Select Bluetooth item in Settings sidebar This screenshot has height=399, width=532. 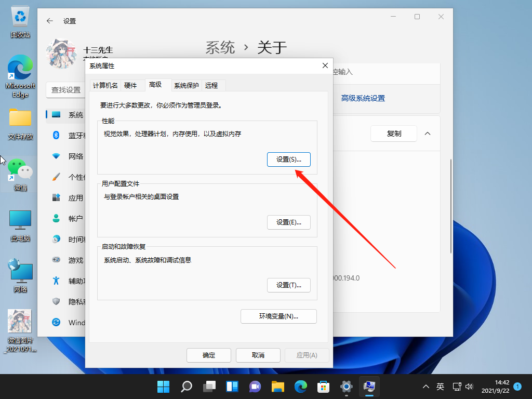(66, 136)
